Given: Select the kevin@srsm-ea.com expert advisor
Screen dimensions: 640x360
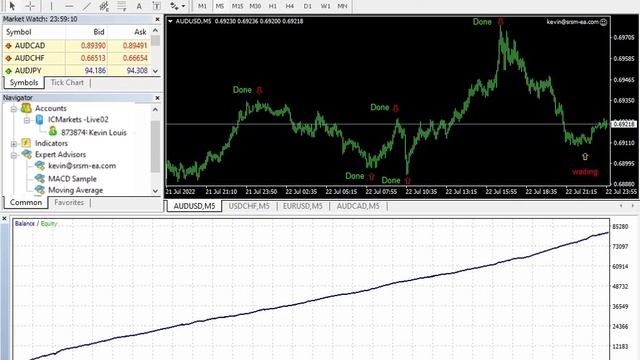Looking at the screenshot, I should pyautogui.click(x=82, y=166).
